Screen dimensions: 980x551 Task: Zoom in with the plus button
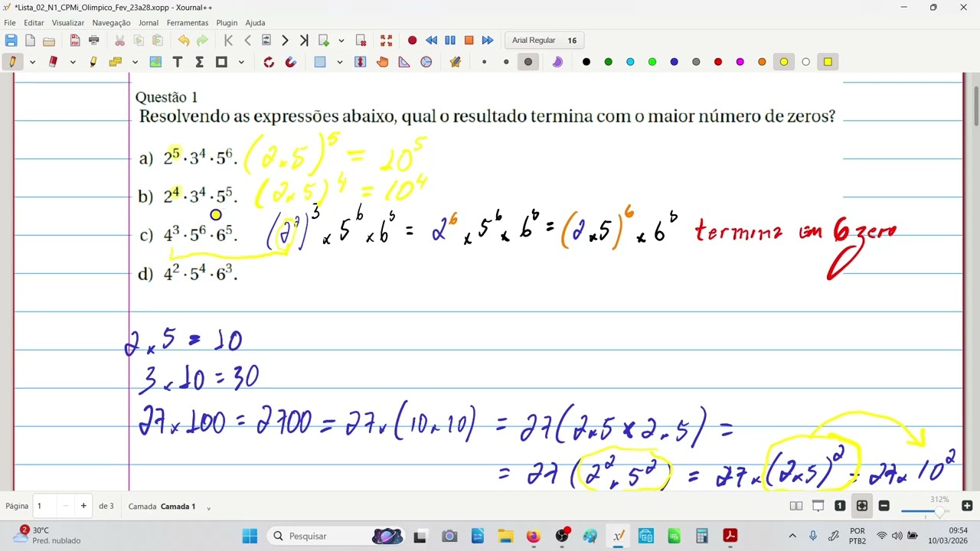[967, 506]
